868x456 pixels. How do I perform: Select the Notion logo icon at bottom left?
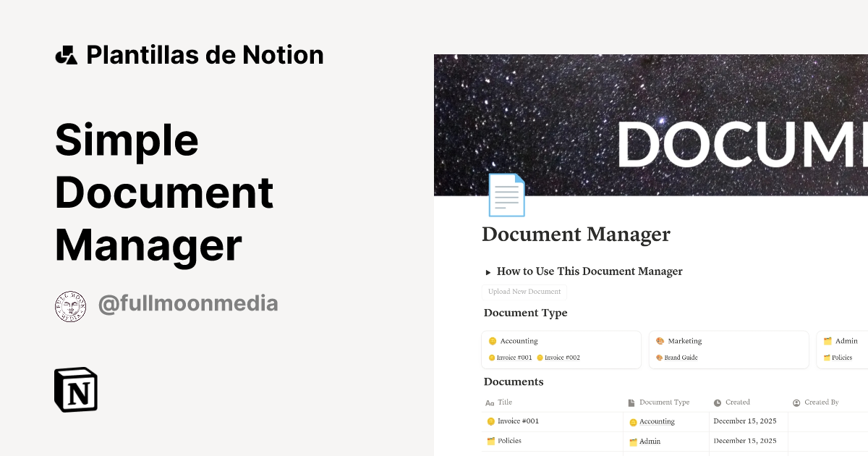[75, 389]
